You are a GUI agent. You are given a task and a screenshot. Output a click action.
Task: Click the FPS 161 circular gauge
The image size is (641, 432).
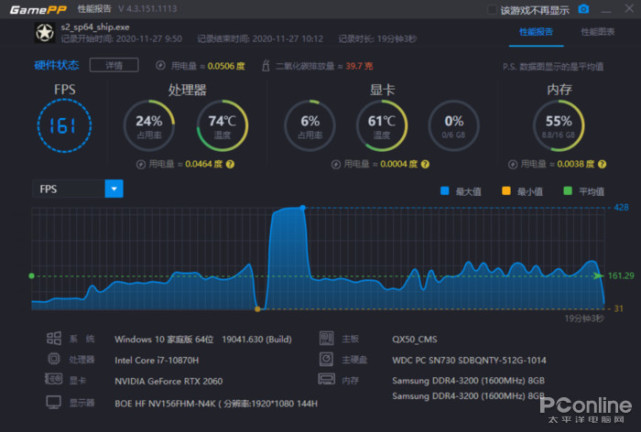point(64,126)
